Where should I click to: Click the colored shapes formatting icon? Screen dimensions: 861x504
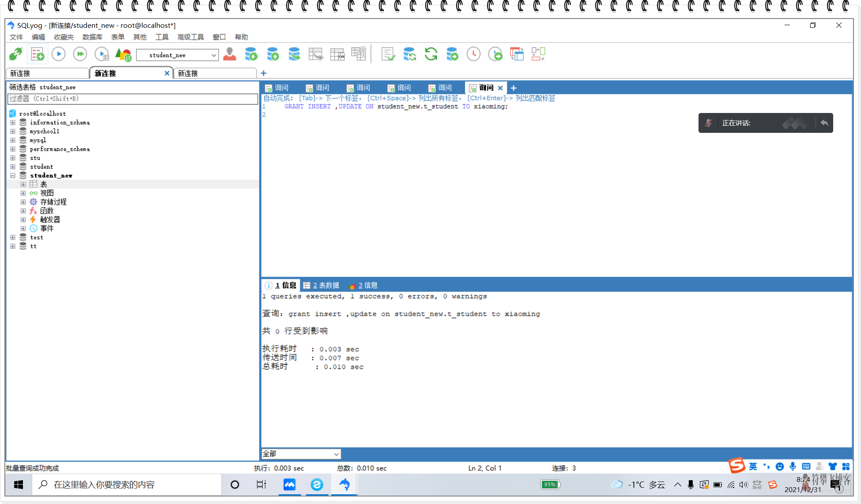pos(123,54)
